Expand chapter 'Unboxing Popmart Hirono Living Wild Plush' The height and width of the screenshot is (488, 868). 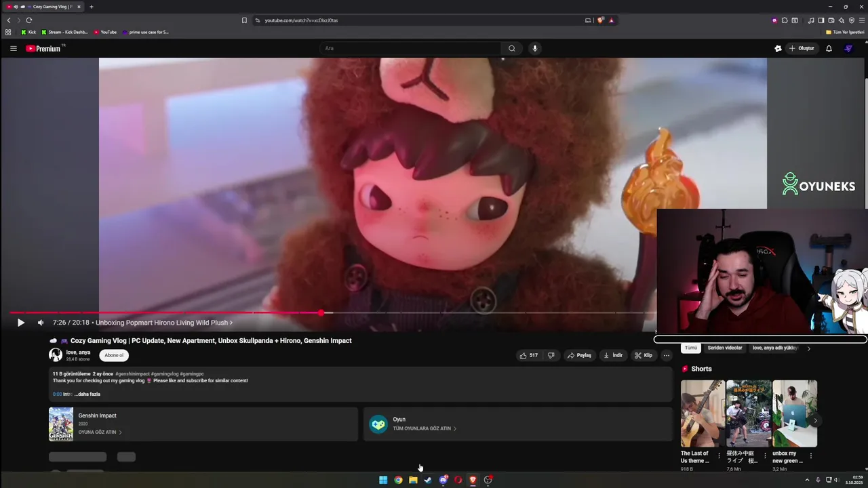tap(164, 323)
